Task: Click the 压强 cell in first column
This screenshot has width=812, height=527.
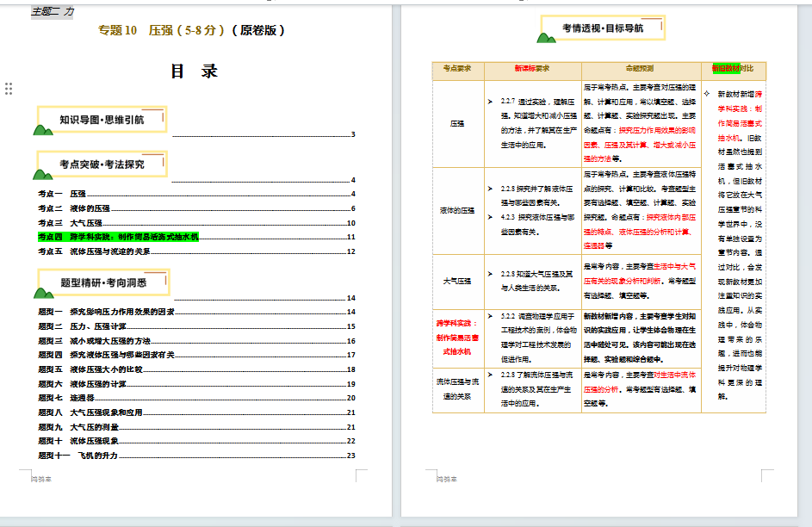Action: click(x=457, y=124)
